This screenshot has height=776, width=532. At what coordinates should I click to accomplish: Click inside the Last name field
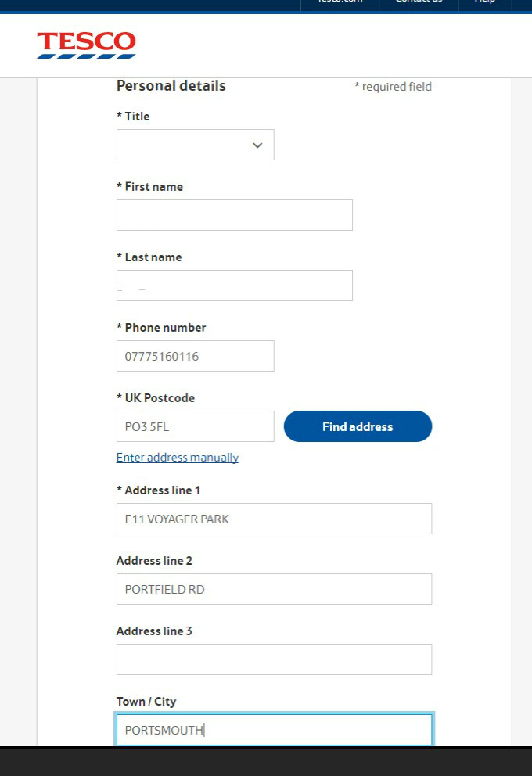[234, 286]
